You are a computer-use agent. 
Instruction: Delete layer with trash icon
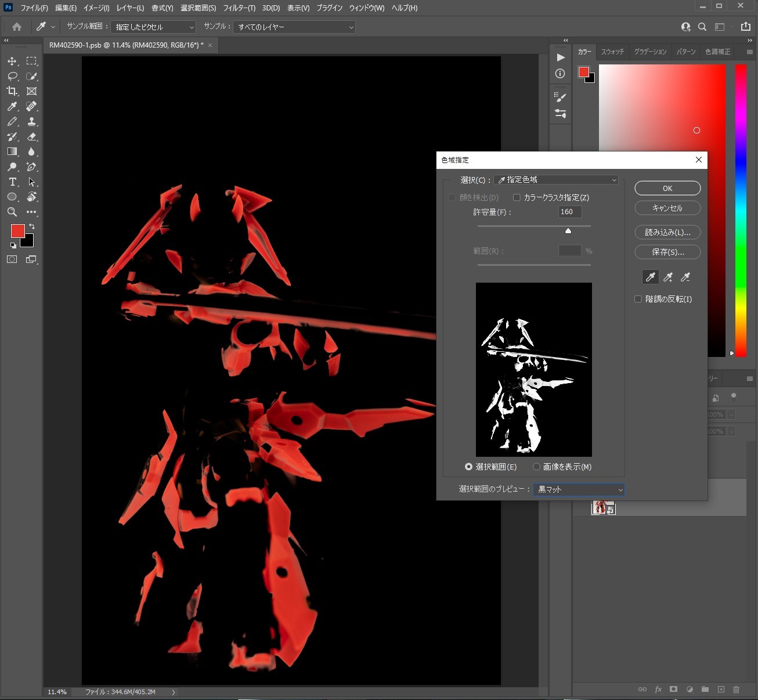736,690
